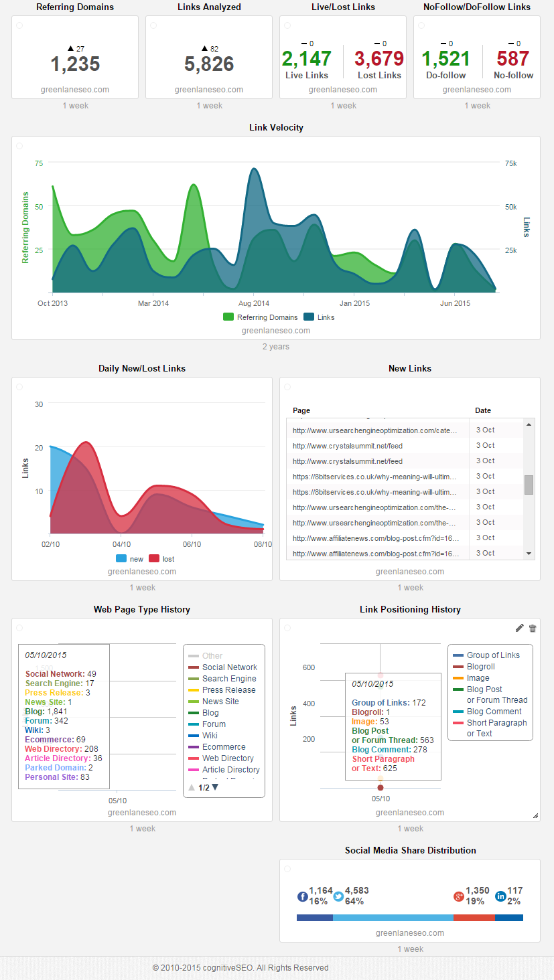
Task: Sort New Links table by Date column header
Action: tap(483, 410)
